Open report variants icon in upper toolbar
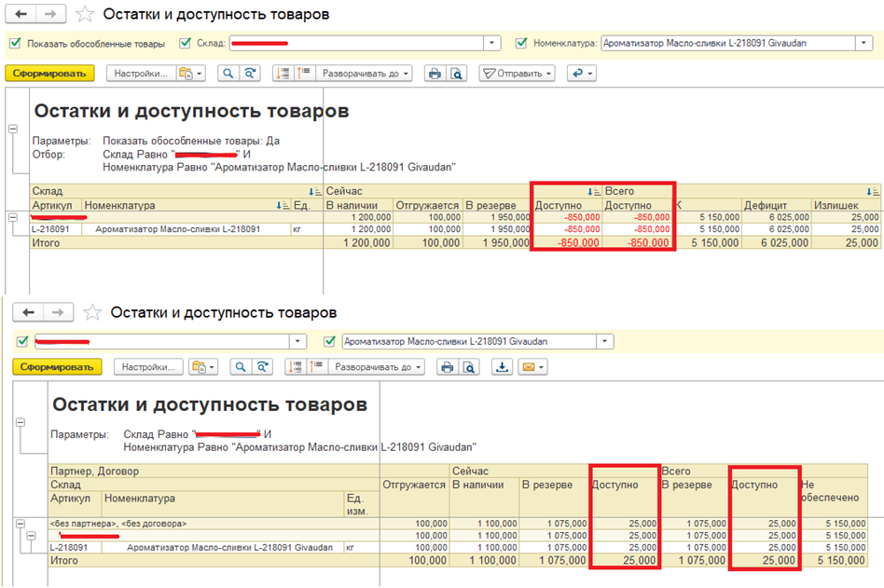 pos(191,74)
